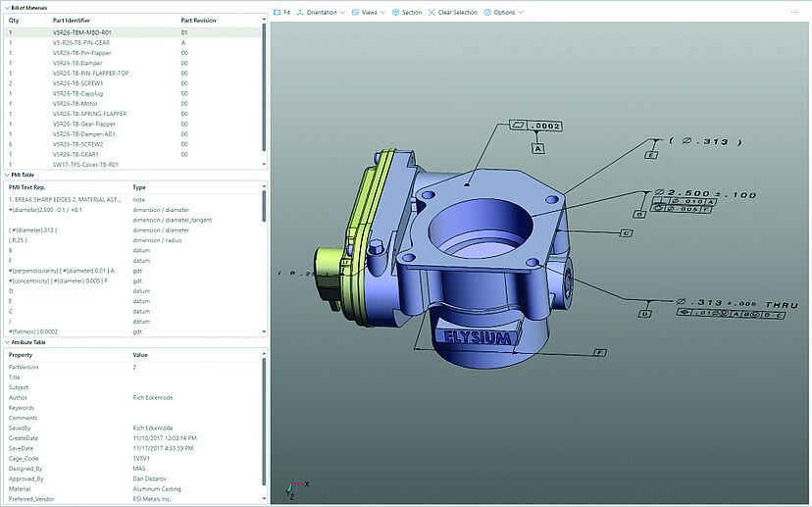Image resolution: width=812 pixels, height=507 pixels.
Task: Activate the Section tool
Action: pyautogui.click(x=407, y=12)
